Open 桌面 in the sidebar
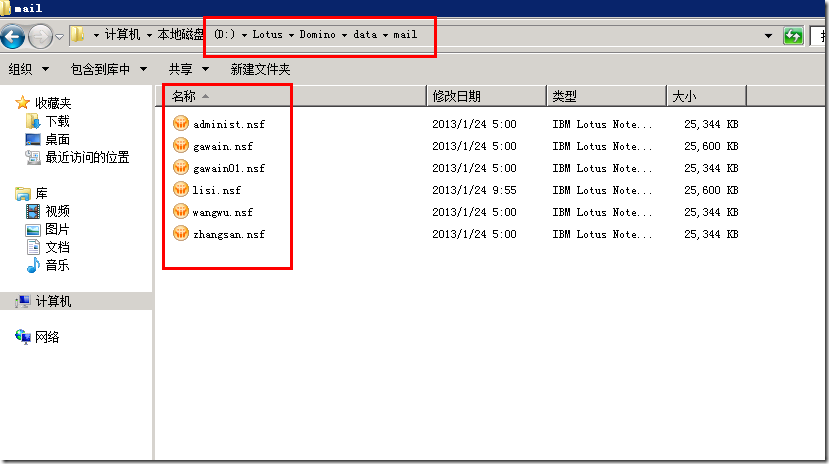Screen dimensions: 829x464 (57, 140)
